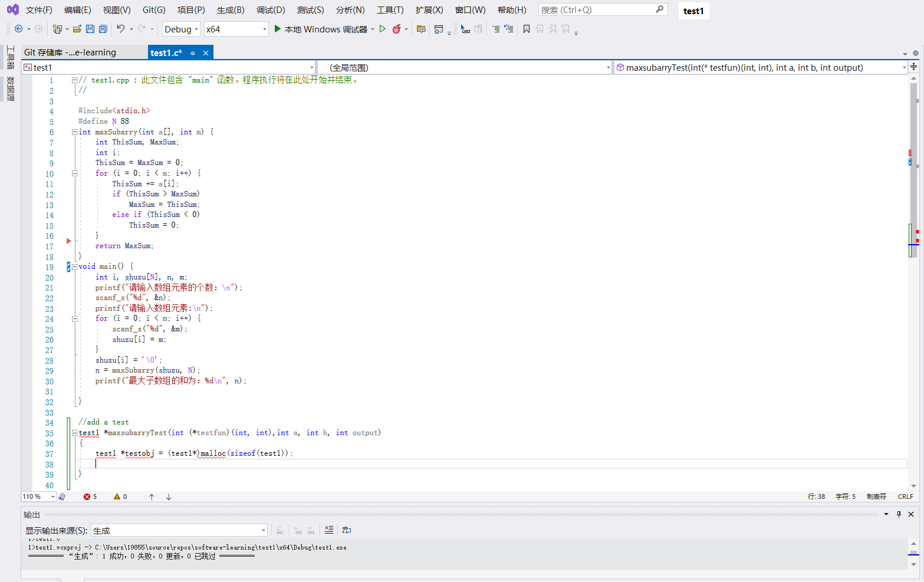
Task: Open the 生成(B) build menu
Action: click(x=230, y=10)
